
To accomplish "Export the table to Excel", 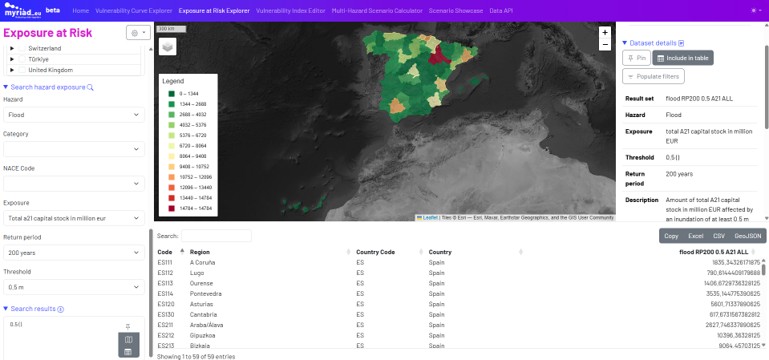I will tap(695, 236).
